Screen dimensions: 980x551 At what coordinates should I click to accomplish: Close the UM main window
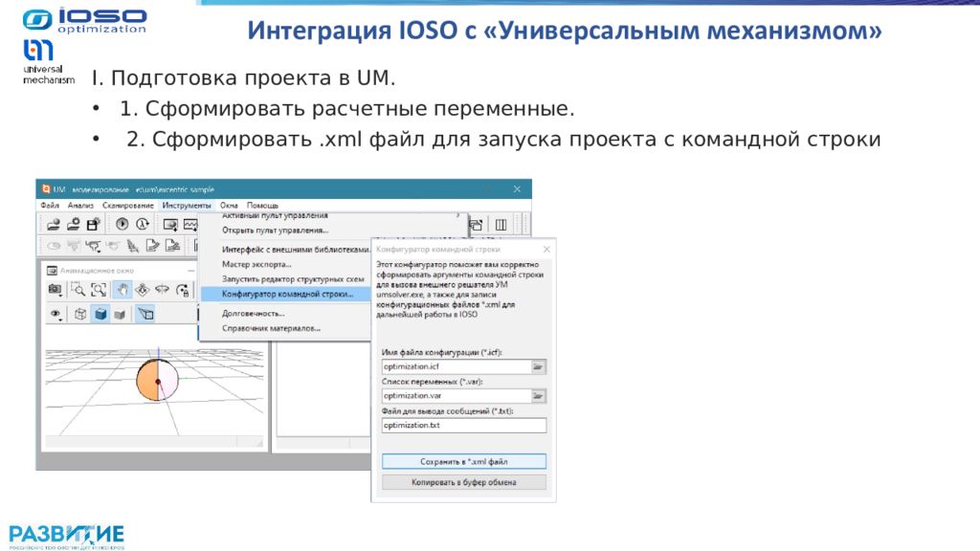click(x=517, y=189)
